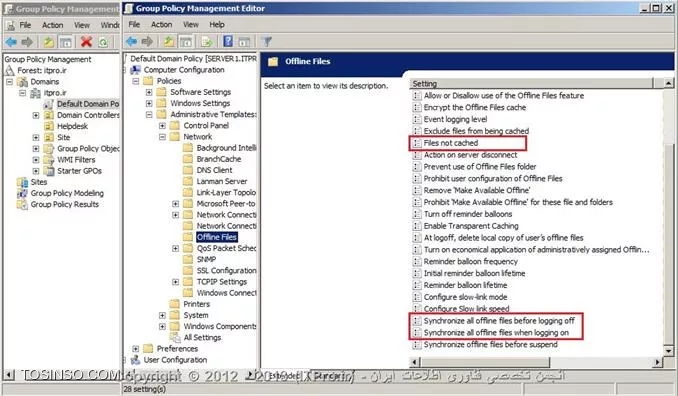Image resolution: width=678 pixels, height=396 pixels.
Task: Click settings list scroll up arrow
Action: pos(668,83)
